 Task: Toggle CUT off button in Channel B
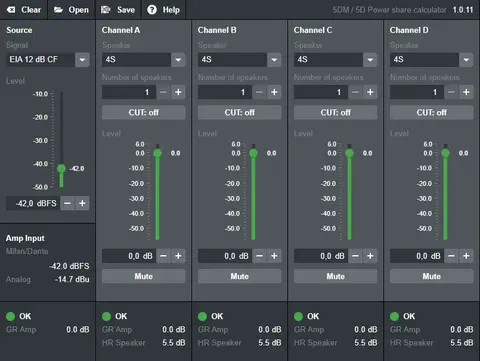240,112
